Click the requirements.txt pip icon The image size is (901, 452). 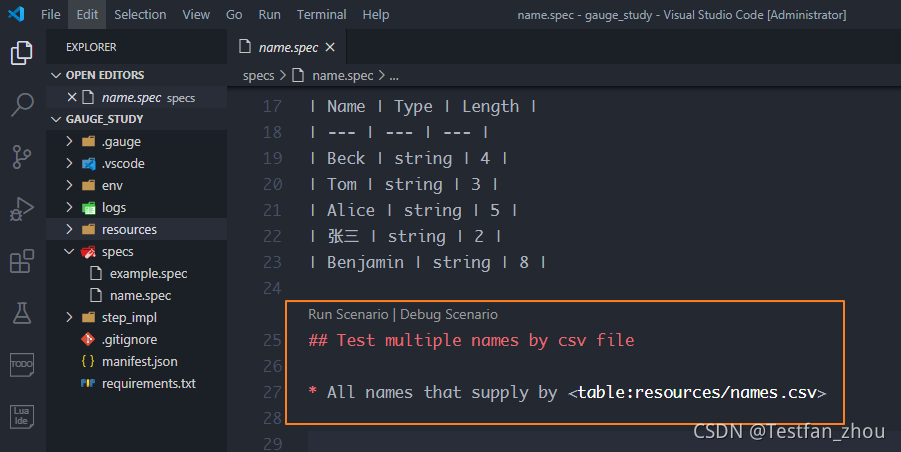coord(88,383)
